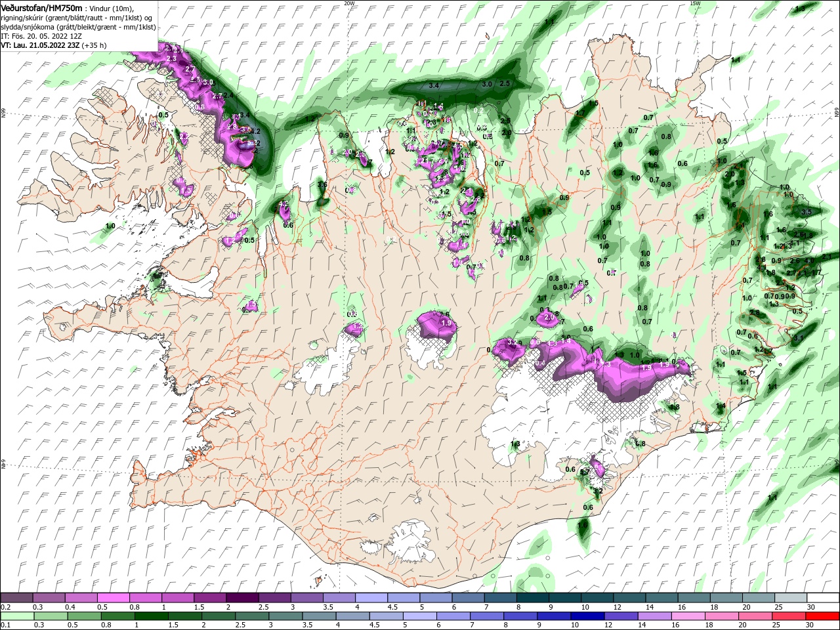
Task: Click the 5.7 precipitation value on the map
Action: tap(584, 472)
